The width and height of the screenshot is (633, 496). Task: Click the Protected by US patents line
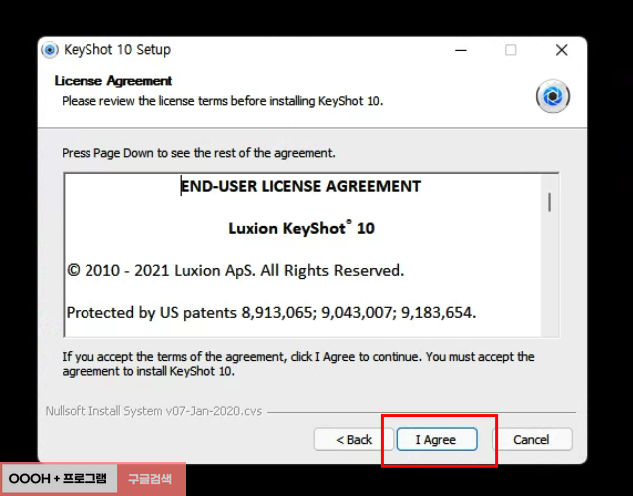point(271,312)
